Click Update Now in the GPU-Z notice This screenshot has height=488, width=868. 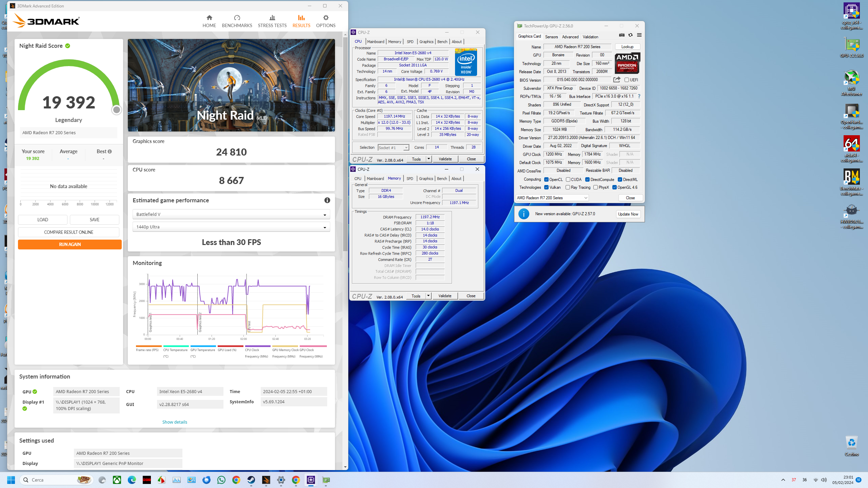coord(628,214)
